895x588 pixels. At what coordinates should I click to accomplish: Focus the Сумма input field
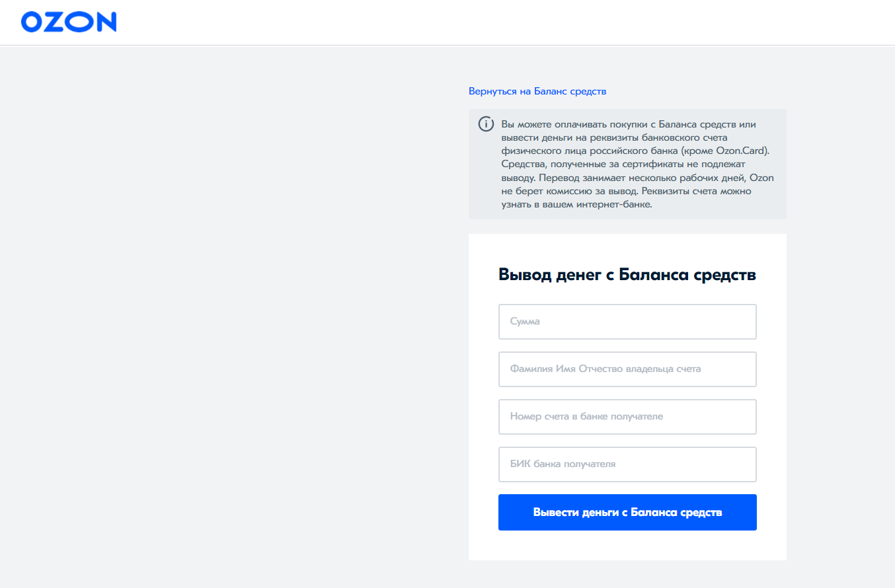point(627,322)
